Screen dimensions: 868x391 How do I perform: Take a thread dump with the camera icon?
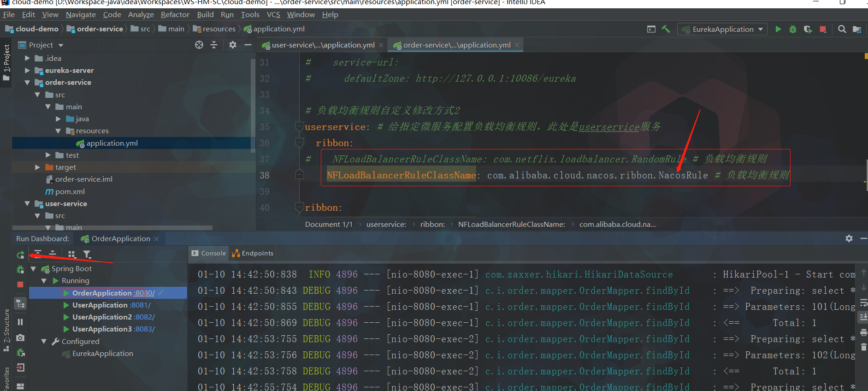[20, 338]
